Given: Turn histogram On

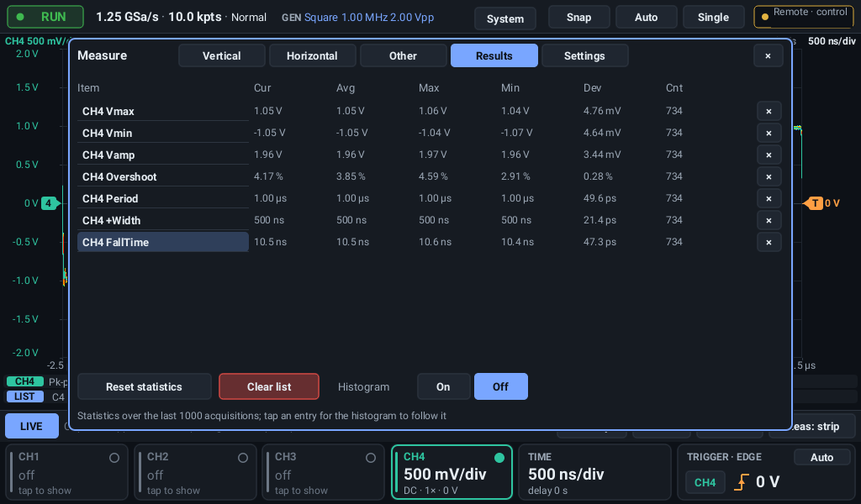Looking at the screenshot, I should 443,386.
